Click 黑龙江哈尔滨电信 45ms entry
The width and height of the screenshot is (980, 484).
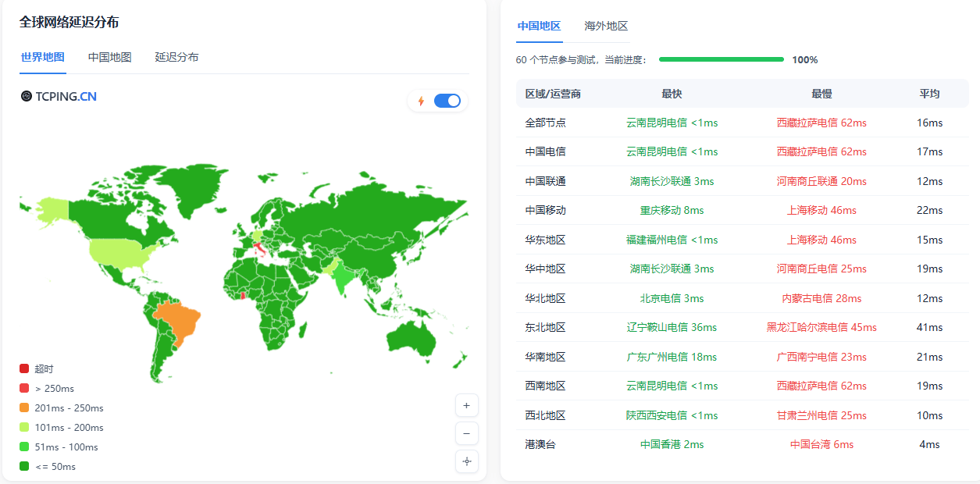click(821, 327)
